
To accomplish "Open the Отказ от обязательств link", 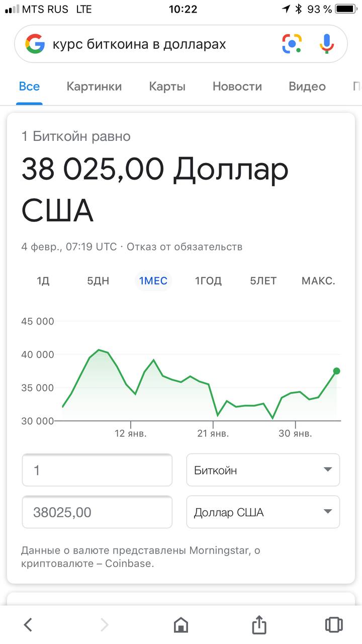I will point(185,247).
